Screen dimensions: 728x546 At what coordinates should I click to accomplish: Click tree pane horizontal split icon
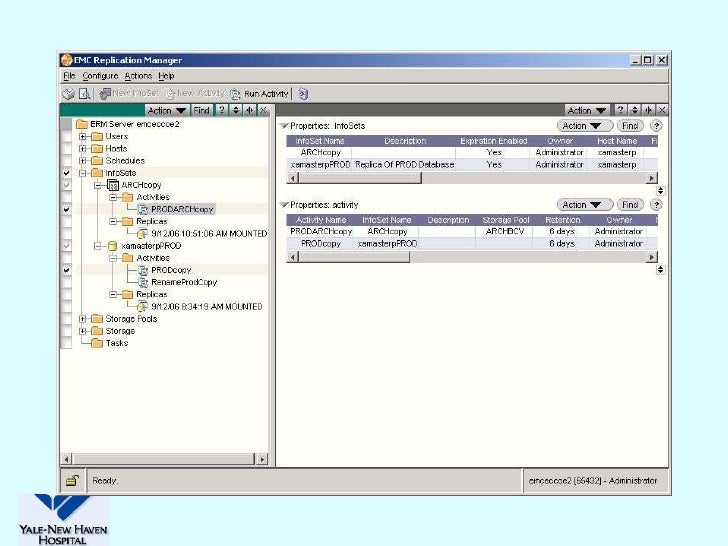click(x=250, y=110)
